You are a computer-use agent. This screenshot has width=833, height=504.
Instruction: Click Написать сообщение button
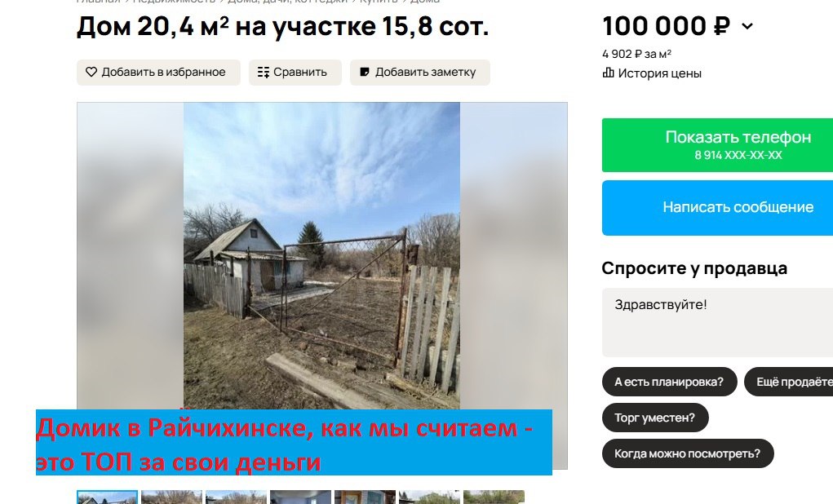click(x=717, y=208)
